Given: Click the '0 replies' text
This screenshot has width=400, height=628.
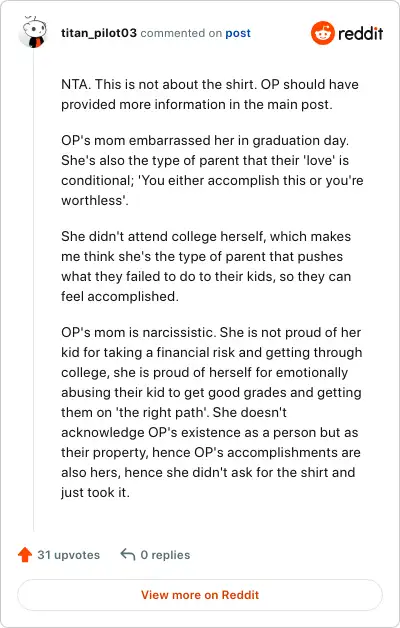Looking at the screenshot, I should pos(165,555).
